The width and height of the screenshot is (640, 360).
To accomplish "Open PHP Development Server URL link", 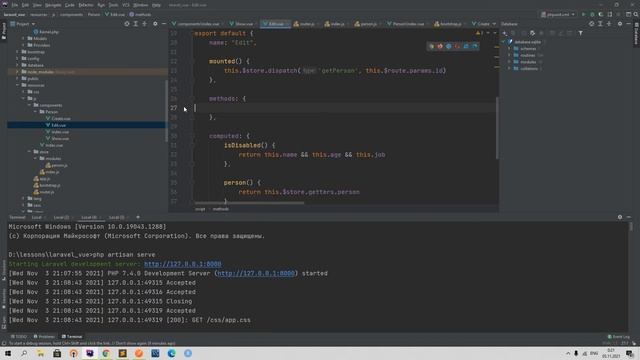I will pos(256,273).
